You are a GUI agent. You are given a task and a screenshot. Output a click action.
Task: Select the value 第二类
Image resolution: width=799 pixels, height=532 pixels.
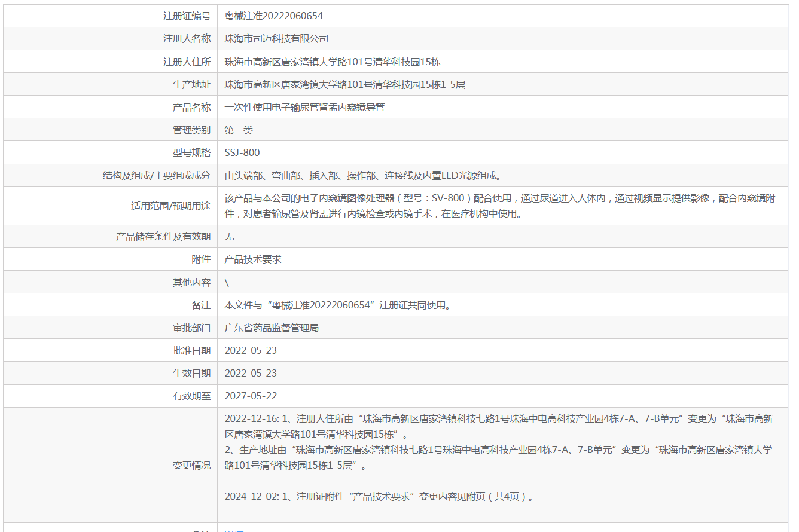(x=239, y=130)
